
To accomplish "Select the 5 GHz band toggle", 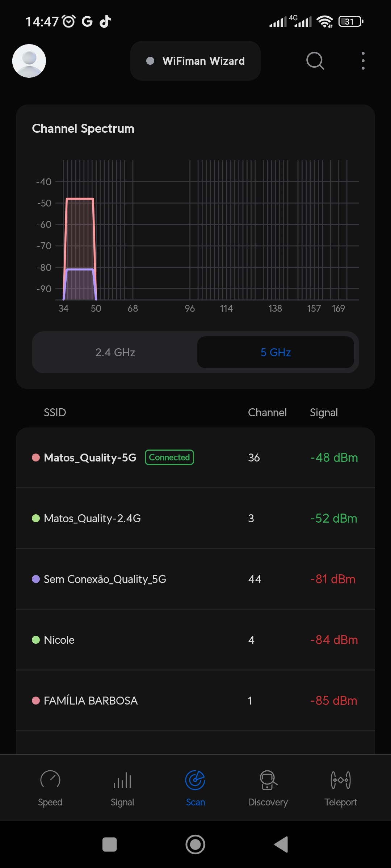I will (276, 352).
